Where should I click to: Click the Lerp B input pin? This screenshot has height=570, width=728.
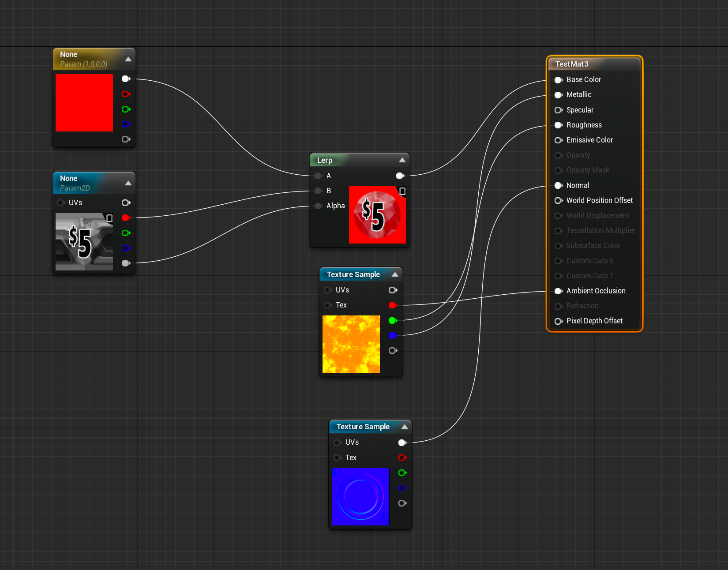[318, 191]
